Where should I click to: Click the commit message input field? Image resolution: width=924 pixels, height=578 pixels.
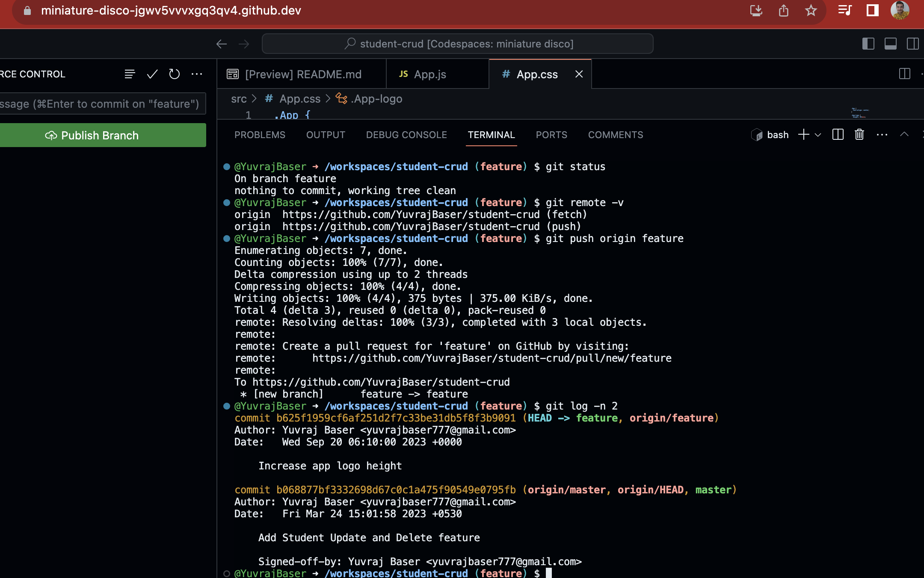pos(102,103)
